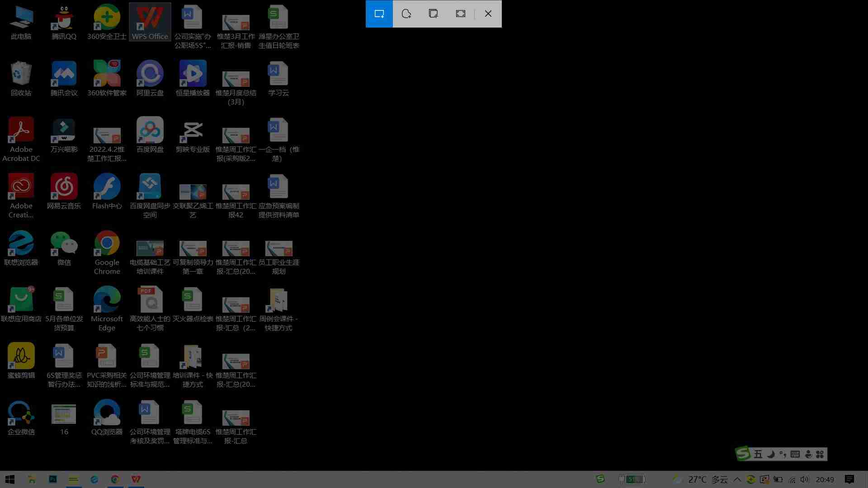Viewport: 868px width, 488px height.
Task: Check current temperature weather display
Action: [707, 479]
